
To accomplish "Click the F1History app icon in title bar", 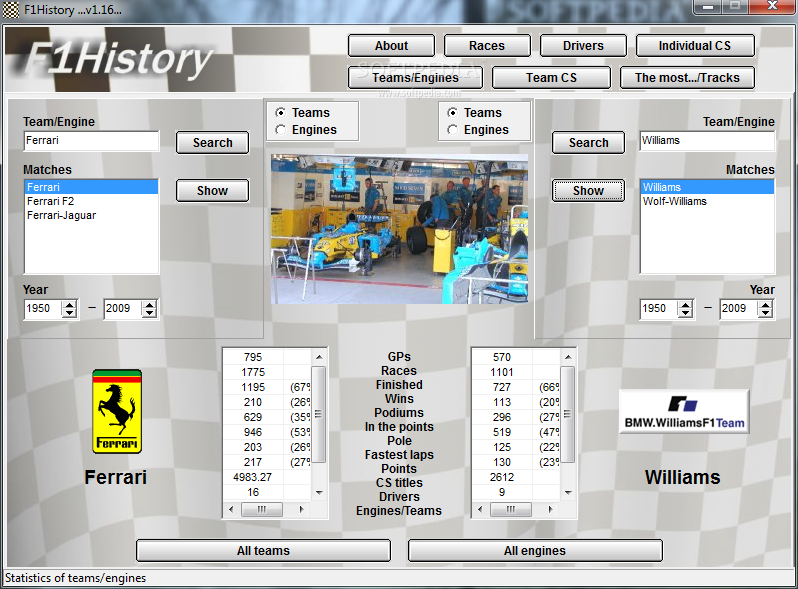I will tap(11, 10).
